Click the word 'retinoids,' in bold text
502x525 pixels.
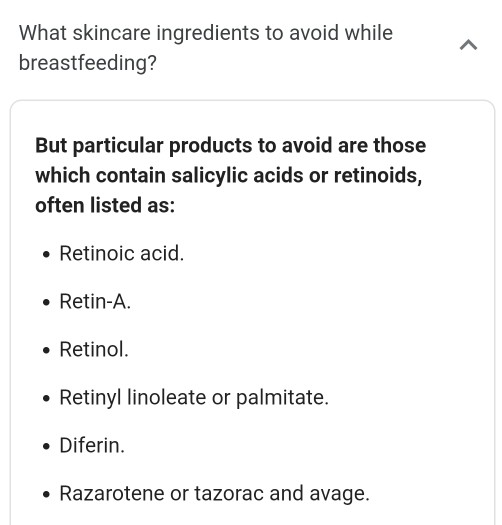378,175
